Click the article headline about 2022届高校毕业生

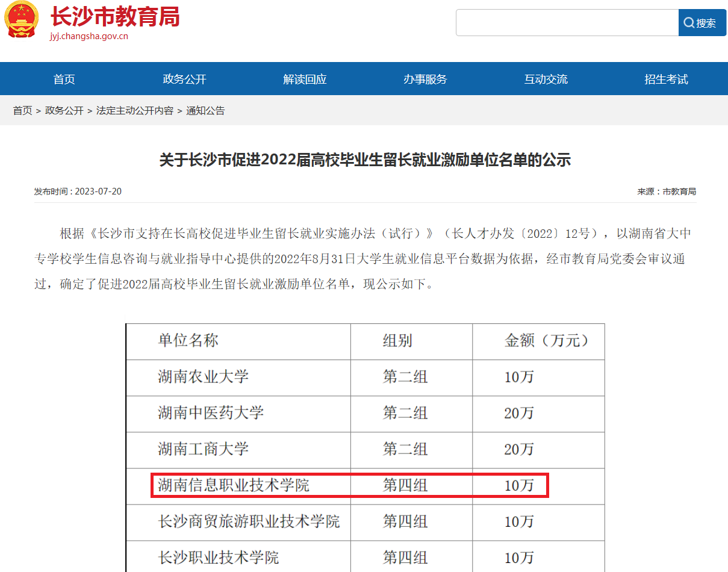(365, 160)
